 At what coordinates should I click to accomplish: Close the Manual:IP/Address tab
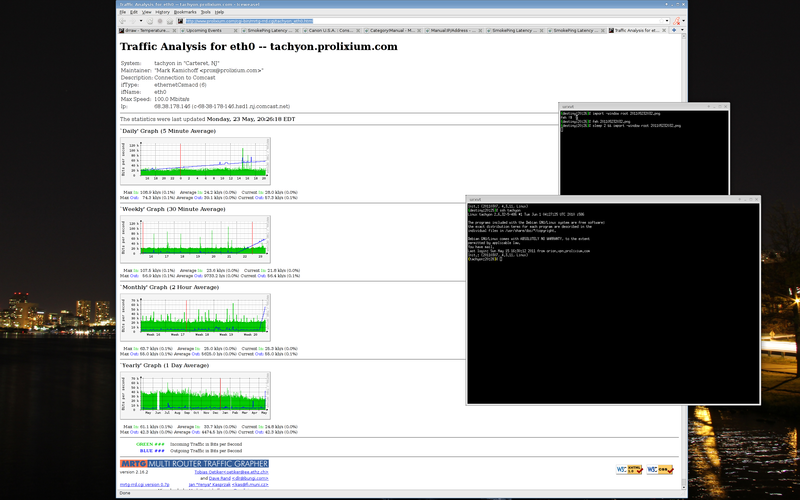[x=480, y=31]
